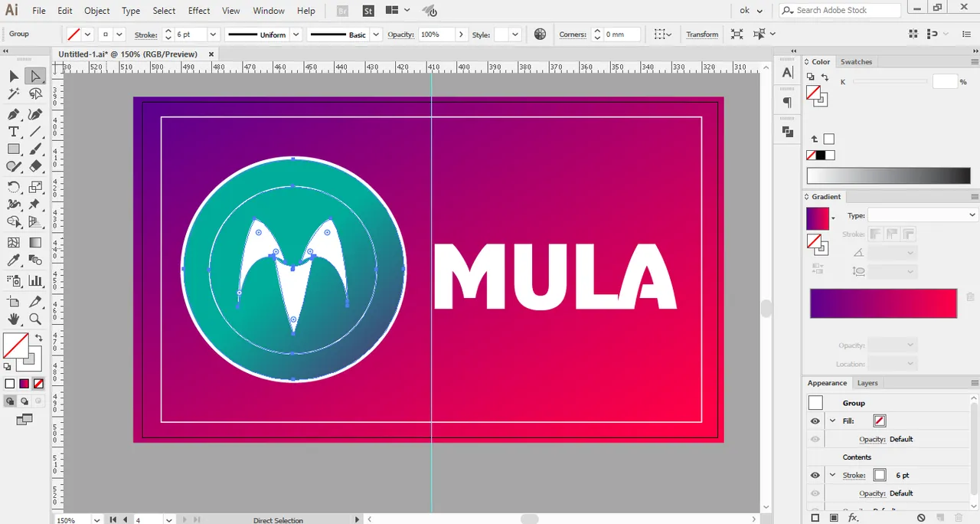Select the Artboard tool
Viewport: 980px width, 524px height.
[x=14, y=302]
